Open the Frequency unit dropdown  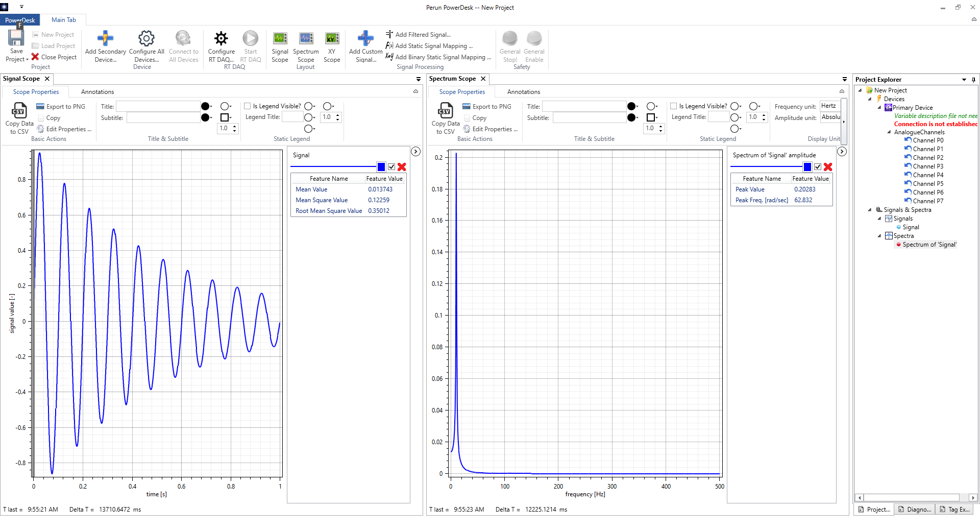[830, 106]
